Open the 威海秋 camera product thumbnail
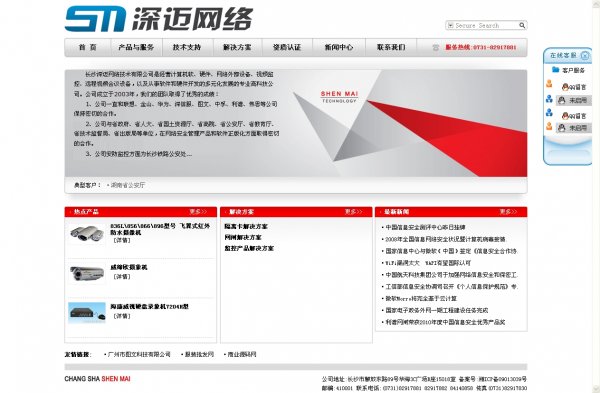600x393 pixels. tap(87, 273)
